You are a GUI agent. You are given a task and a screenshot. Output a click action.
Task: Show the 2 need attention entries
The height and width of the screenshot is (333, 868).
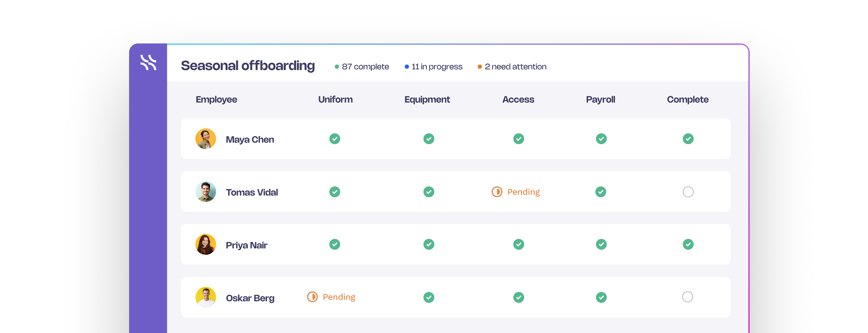(512, 67)
